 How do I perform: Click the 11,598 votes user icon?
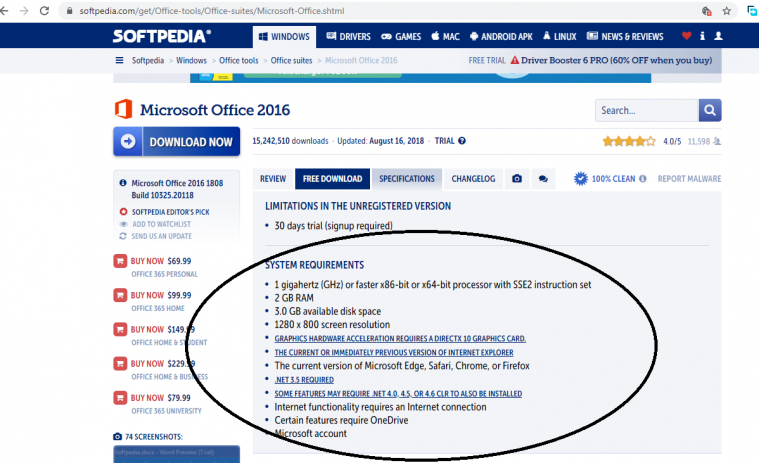(717, 142)
